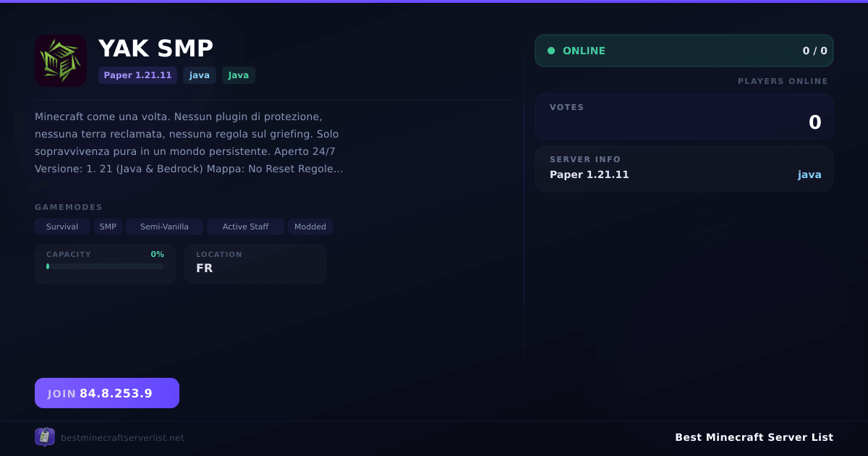
Task: Click the green online status dot
Action: click(x=551, y=51)
